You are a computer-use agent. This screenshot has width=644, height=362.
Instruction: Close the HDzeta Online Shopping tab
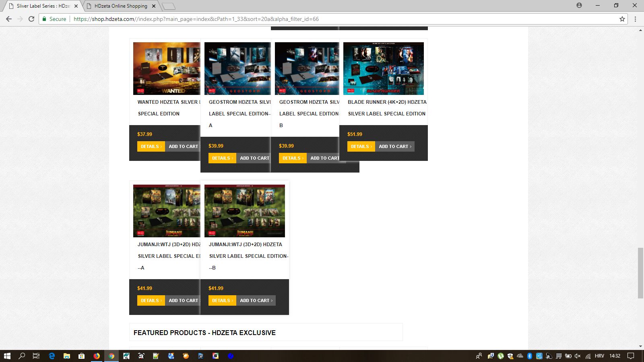click(154, 6)
